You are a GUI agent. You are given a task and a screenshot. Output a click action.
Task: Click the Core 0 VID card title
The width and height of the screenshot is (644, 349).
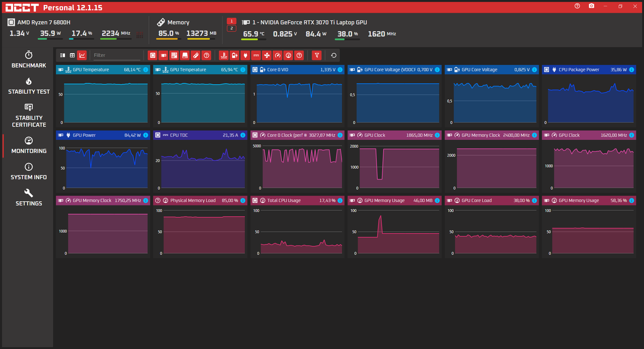click(278, 70)
